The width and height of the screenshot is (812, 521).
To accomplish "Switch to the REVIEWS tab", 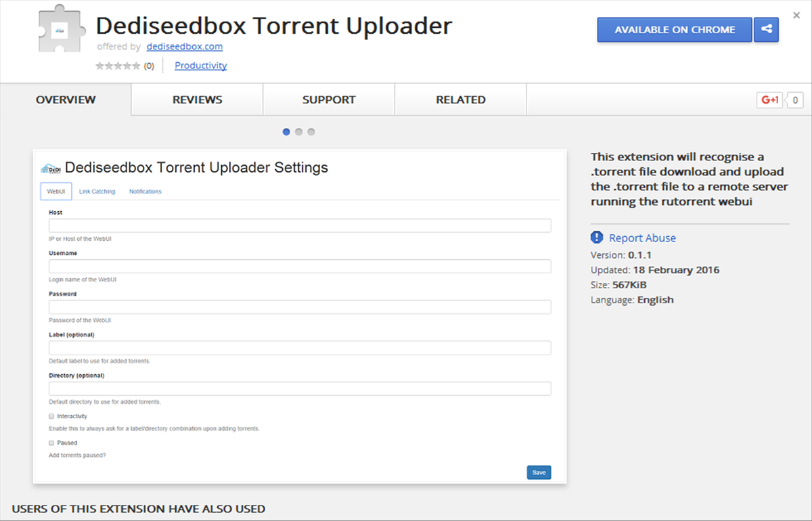I will click(x=197, y=99).
